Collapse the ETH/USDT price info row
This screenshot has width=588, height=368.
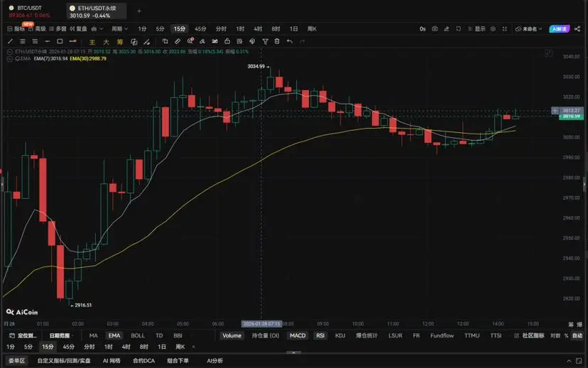point(10,52)
